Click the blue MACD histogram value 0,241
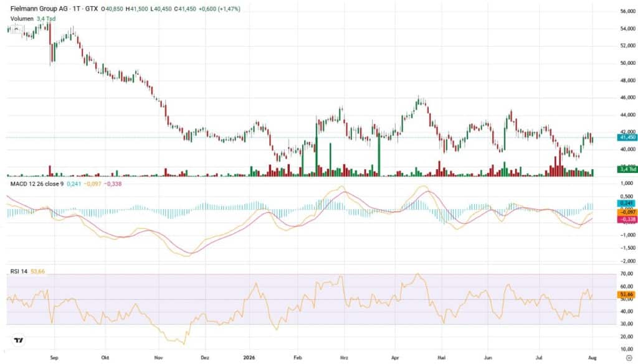The width and height of the screenshot is (638, 364). (x=627, y=203)
